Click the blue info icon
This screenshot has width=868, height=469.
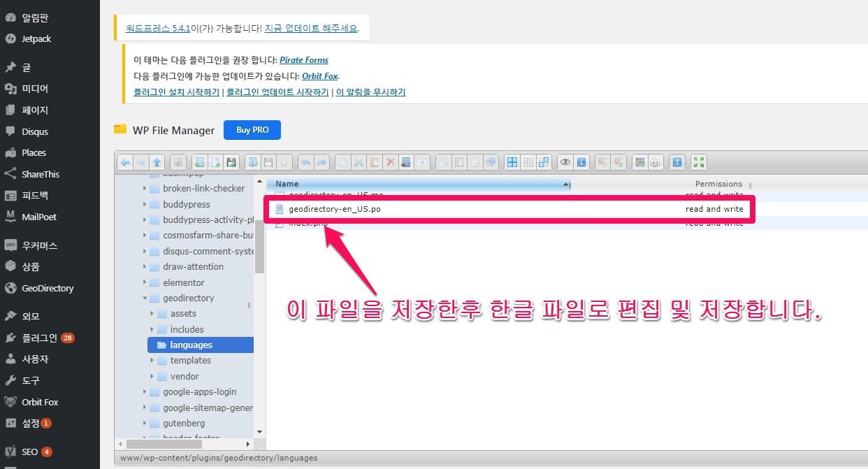(581, 162)
